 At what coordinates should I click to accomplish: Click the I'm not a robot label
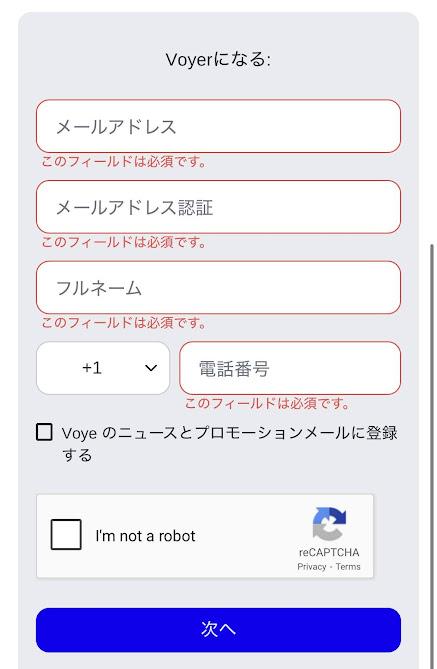point(145,536)
